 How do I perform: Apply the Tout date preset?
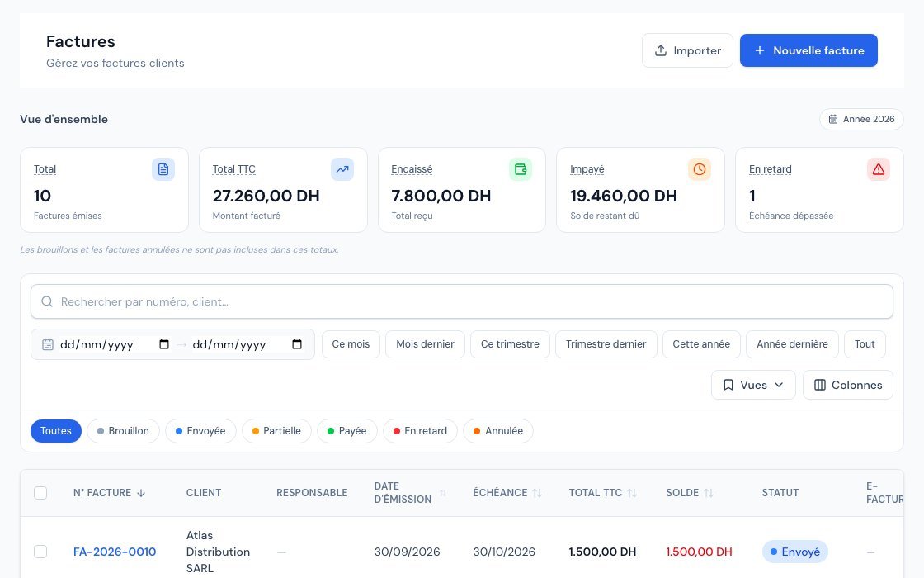[865, 344]
